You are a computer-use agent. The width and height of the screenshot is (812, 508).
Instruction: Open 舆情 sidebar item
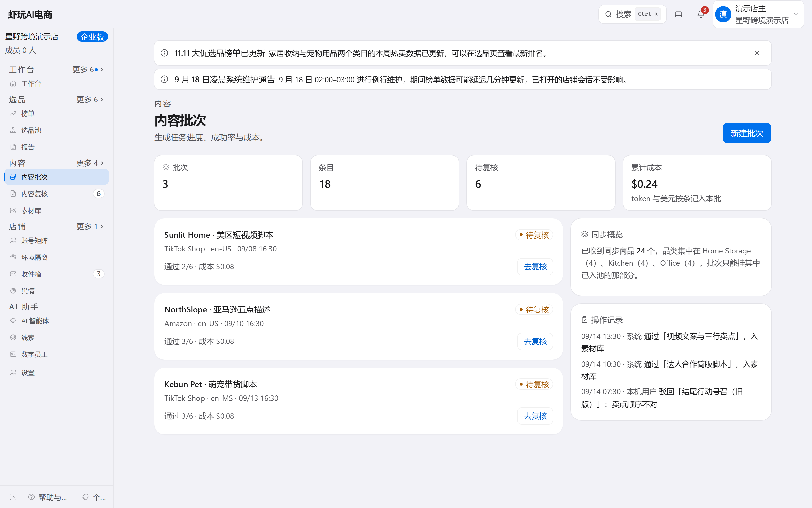56,291
